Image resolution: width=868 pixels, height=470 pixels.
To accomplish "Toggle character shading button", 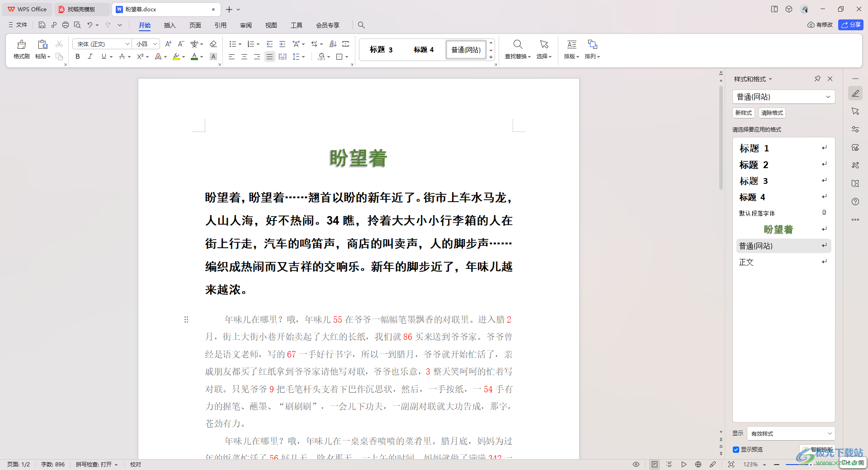I will tap(213, 56).
